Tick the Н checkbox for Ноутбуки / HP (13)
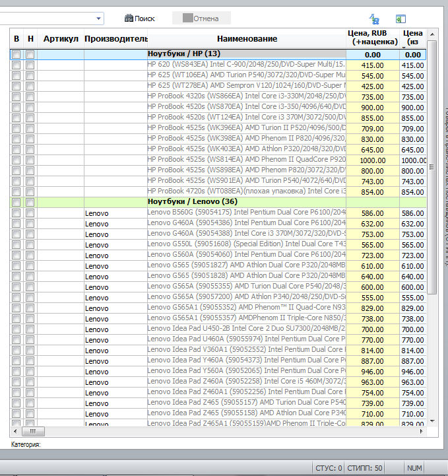 coord(30,55)
